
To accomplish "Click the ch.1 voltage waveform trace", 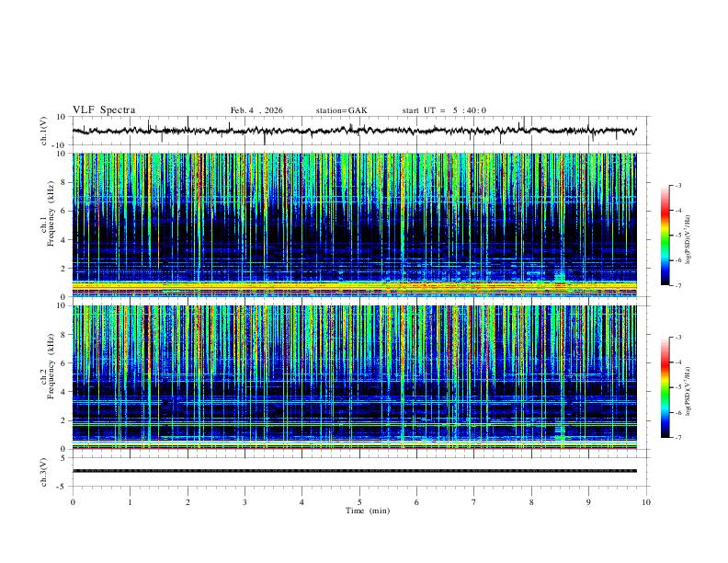I will (354, 131).
